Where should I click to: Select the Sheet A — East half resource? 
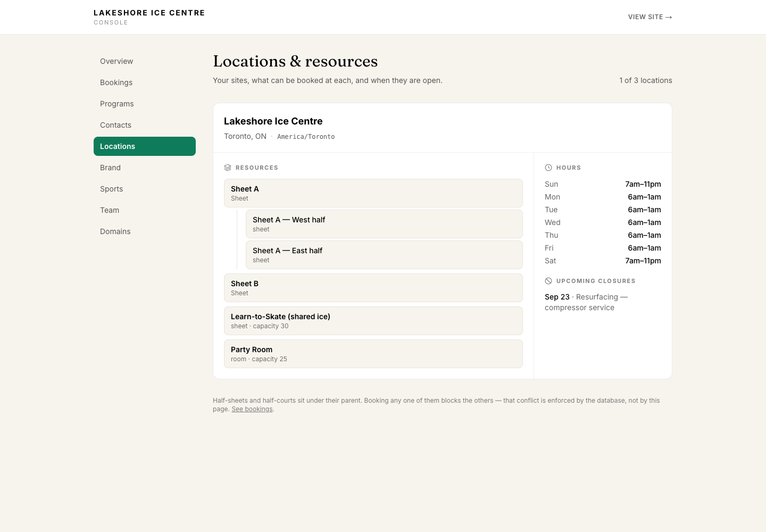click(384, 255)
